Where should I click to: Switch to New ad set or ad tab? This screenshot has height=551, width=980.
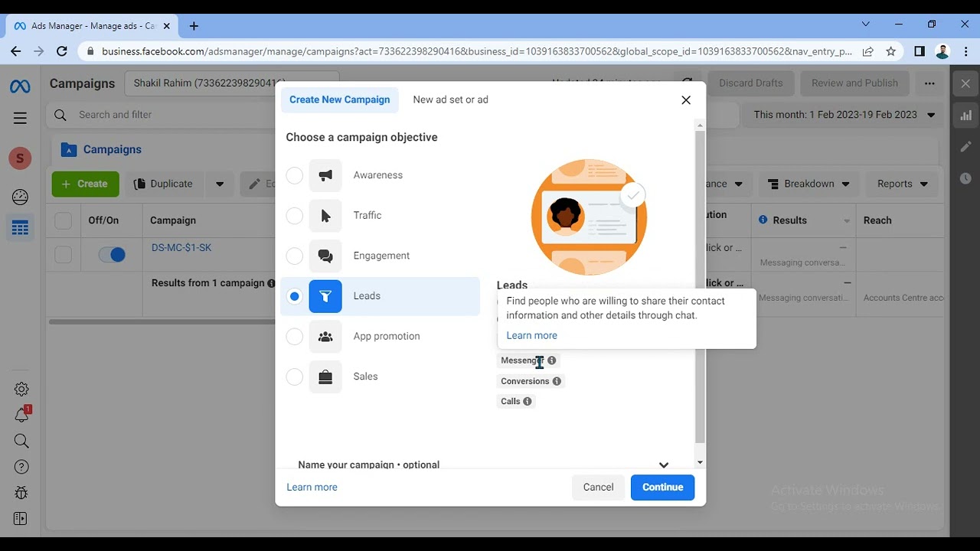(x=450, y=100)
